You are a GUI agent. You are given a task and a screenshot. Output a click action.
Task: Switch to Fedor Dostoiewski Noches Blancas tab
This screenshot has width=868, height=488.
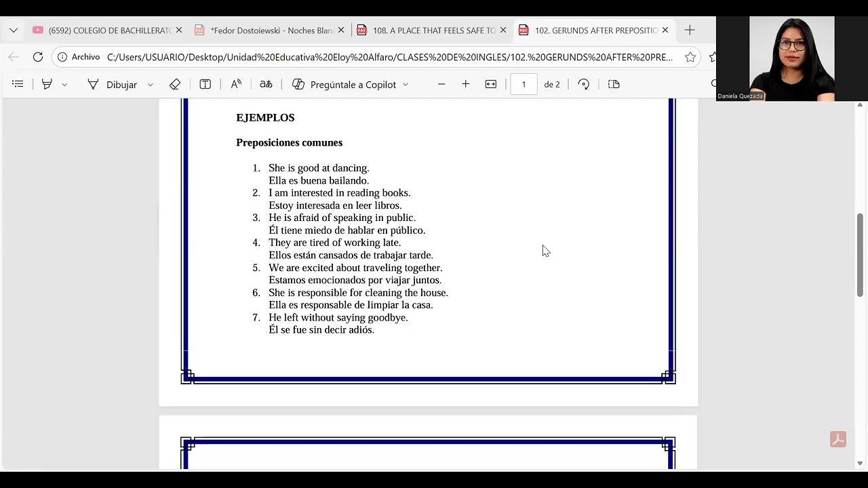click(x=264, y=30)
